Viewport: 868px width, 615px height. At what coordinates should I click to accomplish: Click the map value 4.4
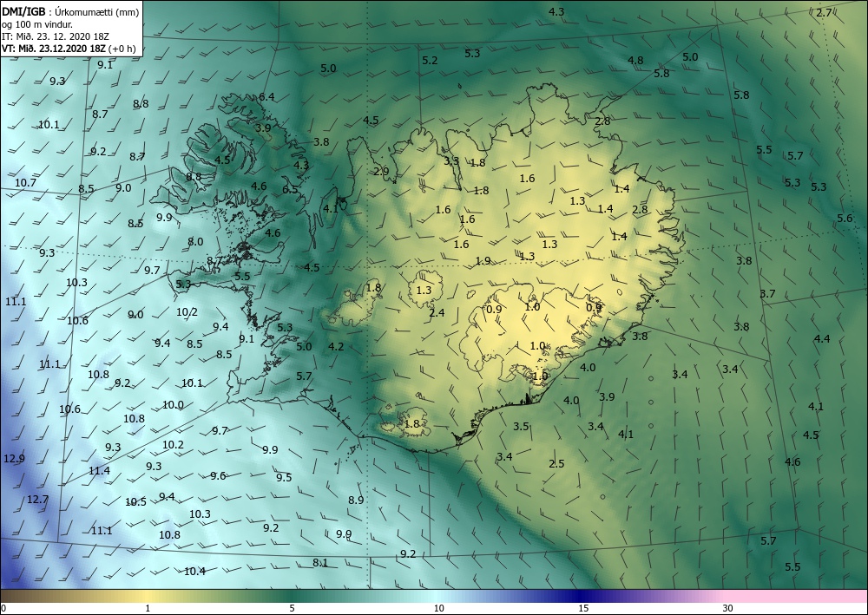pyautogui.click(x=822, y=338)
